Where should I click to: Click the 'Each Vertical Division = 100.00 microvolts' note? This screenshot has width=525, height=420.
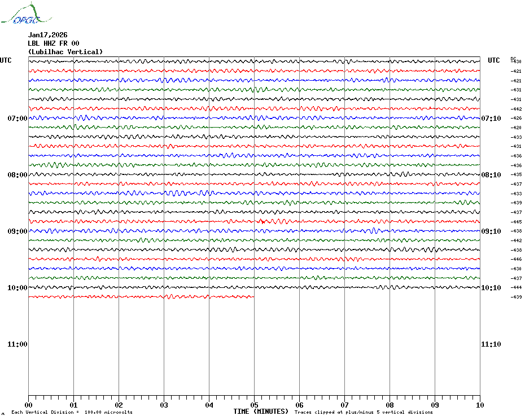pos(72,412)
